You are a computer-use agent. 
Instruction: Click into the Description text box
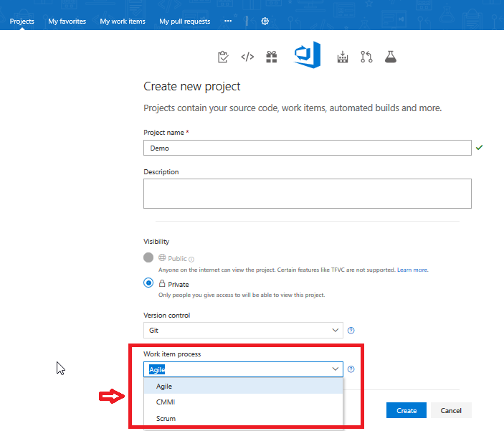(307, 194)
